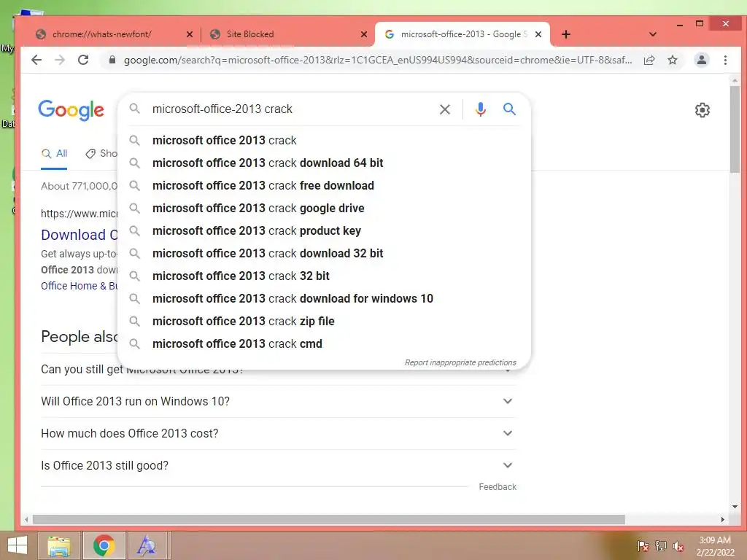
Task: Reload the current Google page
Action: pos(83,60)
